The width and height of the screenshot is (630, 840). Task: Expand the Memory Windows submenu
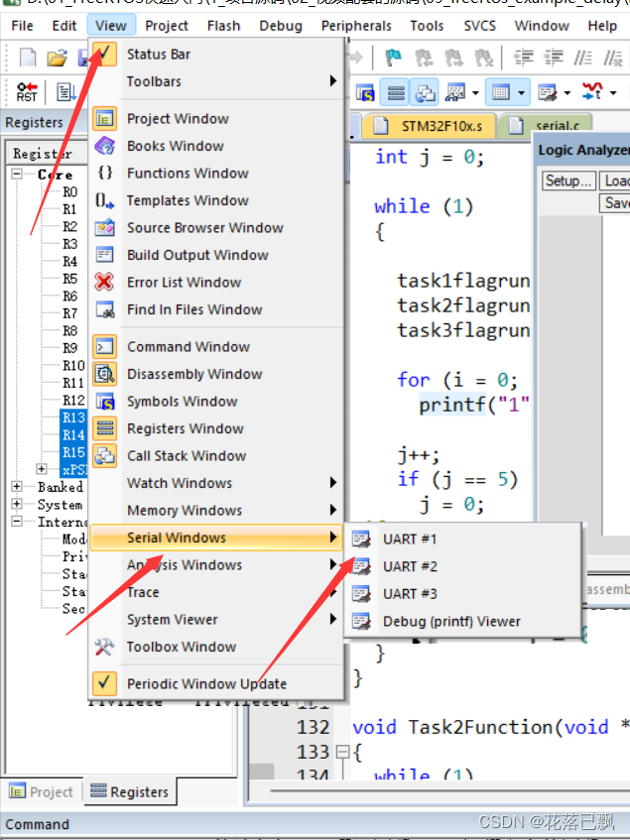[x=332, y=510]
